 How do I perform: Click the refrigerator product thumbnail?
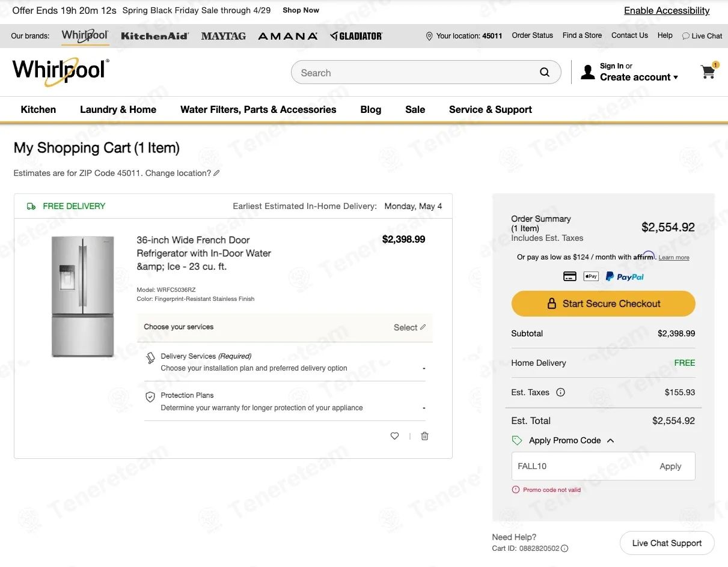82,297
